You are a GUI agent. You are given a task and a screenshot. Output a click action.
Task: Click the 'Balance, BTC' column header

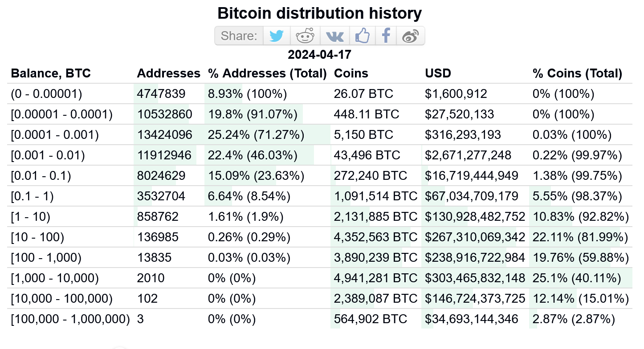click(51, 73)
